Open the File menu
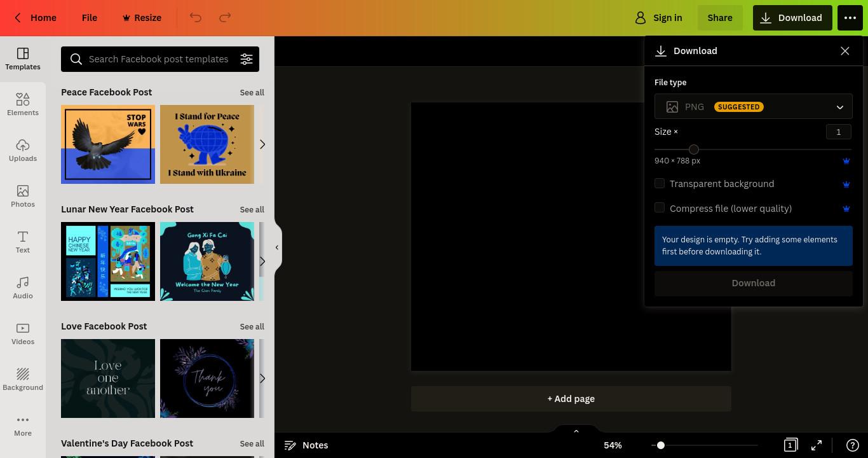The height and width of the screenshot is (458, 868). point(90,18)
